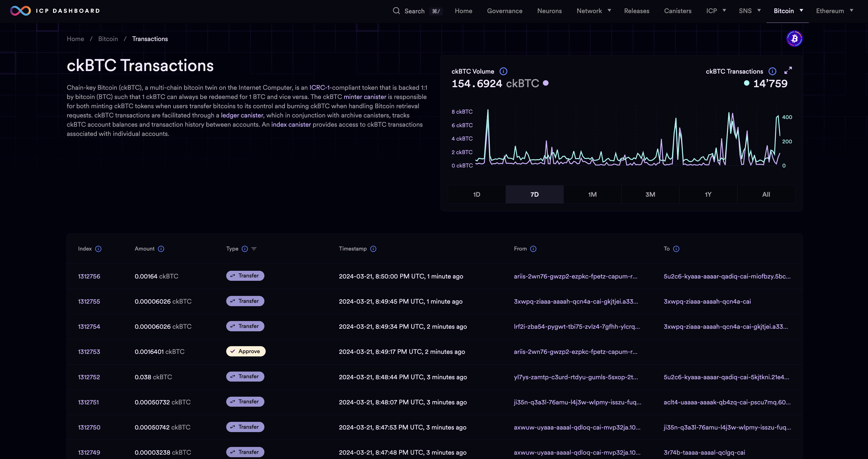Image resolution: width=868 pixels, height=459 pixels.
Task: Select the 3M chart range
Action: 650,194
